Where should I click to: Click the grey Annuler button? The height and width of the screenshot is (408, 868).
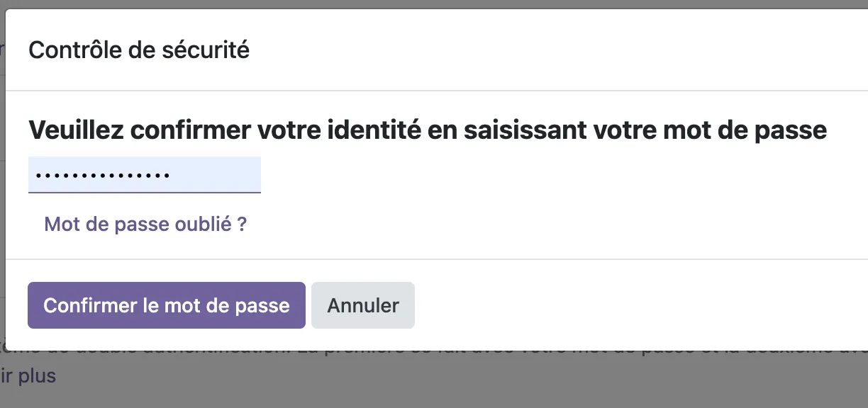point(363,305)
